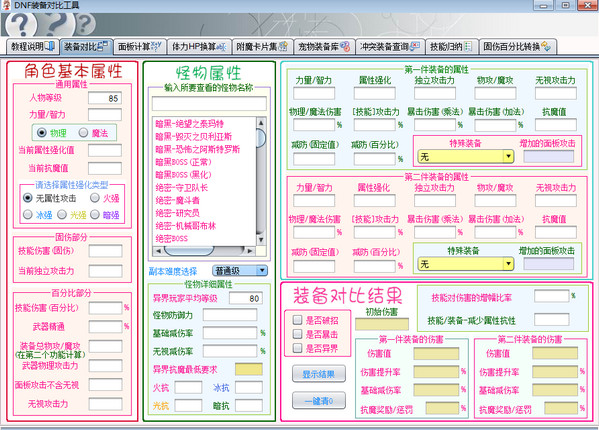Screen dimensions: 599x430
Task: Choose 火强 attribute type
Action: (95, 198)
